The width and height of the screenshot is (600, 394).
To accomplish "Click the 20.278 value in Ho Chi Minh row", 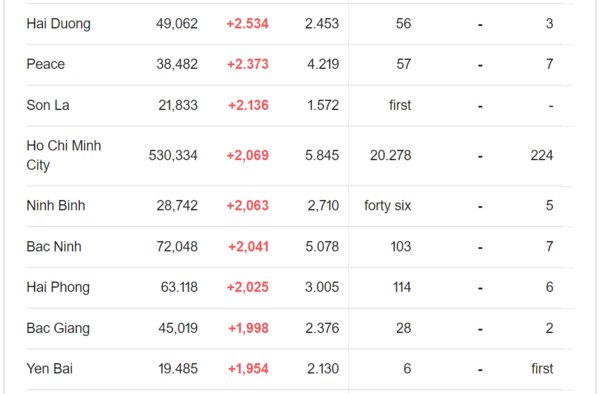I will [x=390, y=155].
